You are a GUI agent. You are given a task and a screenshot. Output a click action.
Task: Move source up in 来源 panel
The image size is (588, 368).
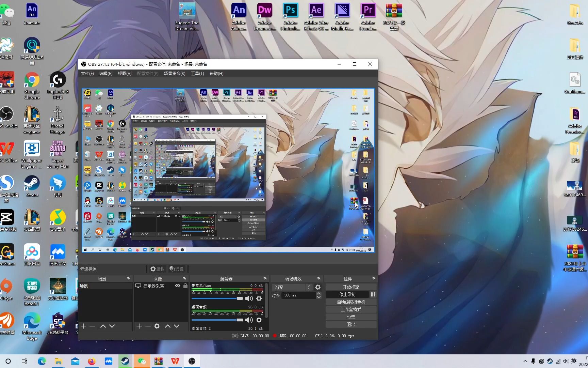[167, 326]
